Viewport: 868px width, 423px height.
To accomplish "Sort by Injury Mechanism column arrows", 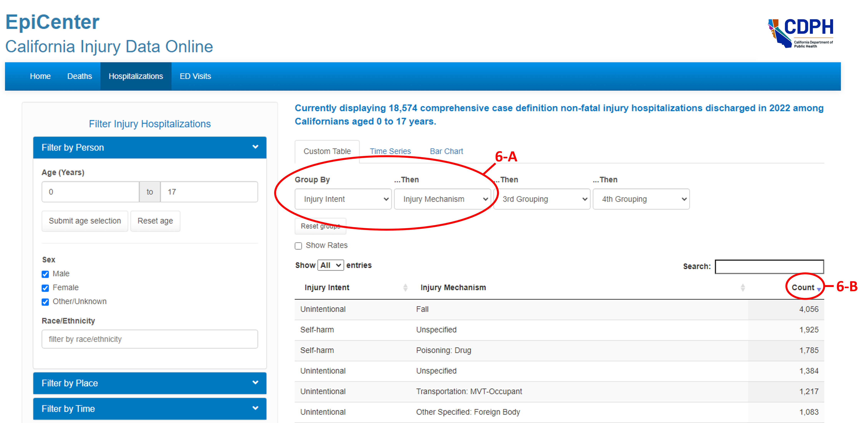I will [x=743, y=287].
